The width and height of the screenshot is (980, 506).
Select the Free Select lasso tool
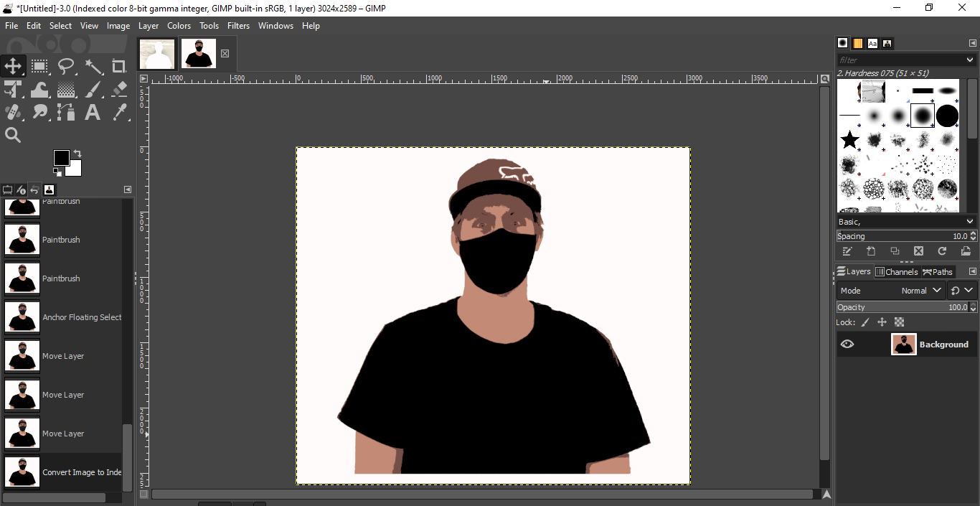[67, 67]
